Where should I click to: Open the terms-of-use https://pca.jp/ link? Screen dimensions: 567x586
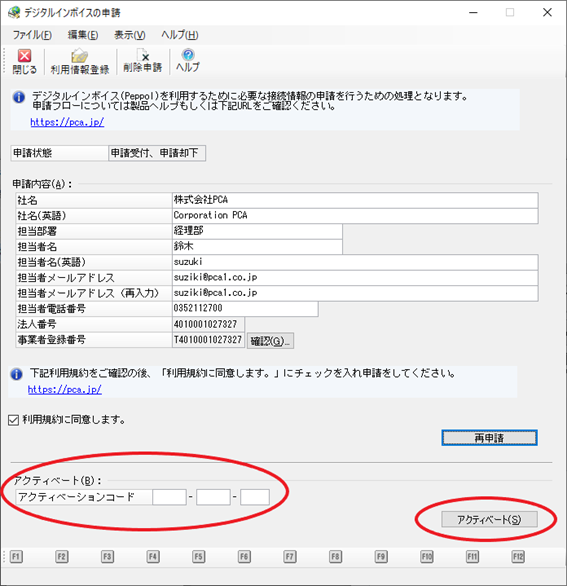tap(65, 389)
